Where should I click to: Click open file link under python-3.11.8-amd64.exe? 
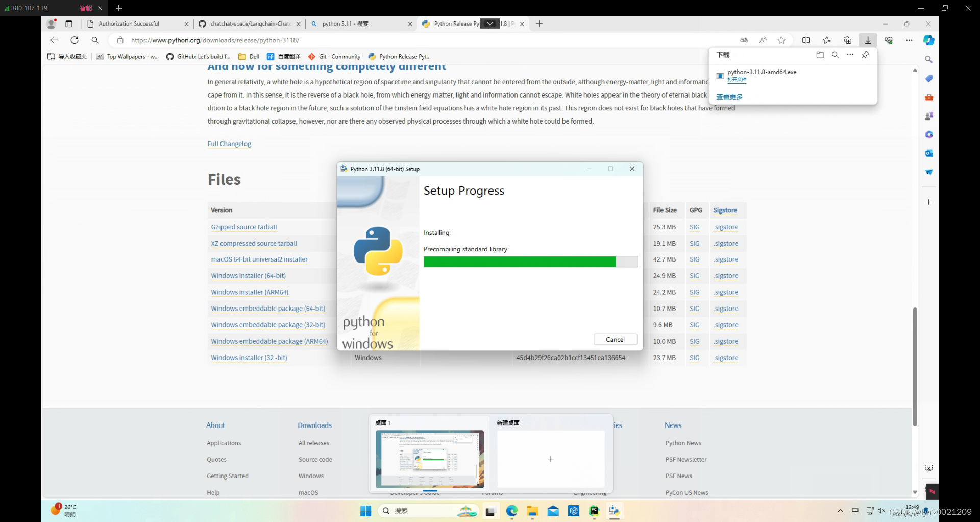pyautogui.click(x=737, y=80)
